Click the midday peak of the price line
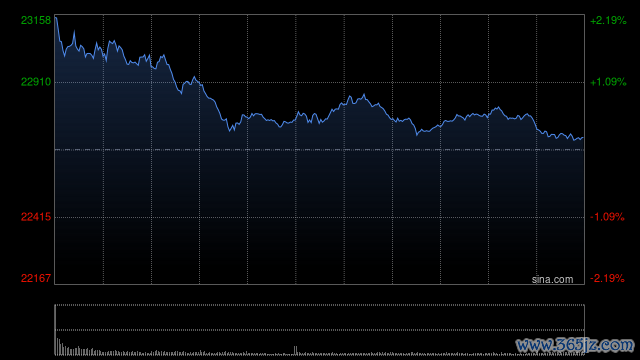Image resolution: width=640 pixels, height=360 pixels. coord(364,96)
